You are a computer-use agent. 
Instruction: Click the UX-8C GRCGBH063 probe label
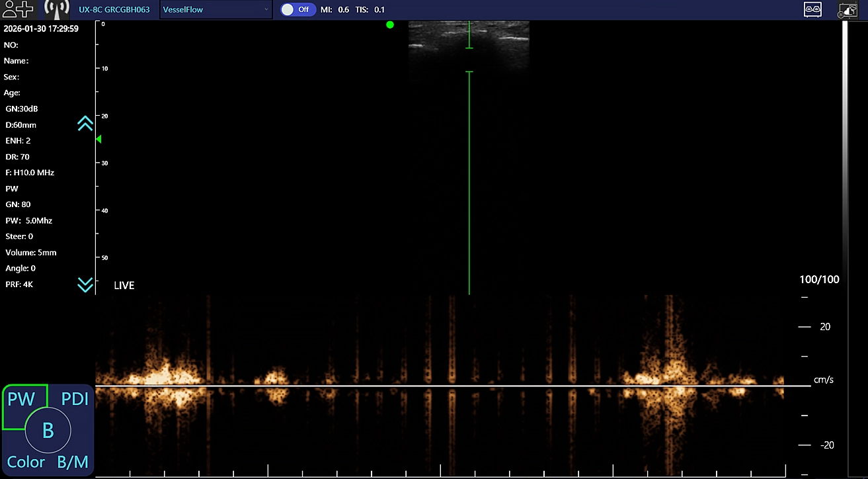click(x=114, y=9)
